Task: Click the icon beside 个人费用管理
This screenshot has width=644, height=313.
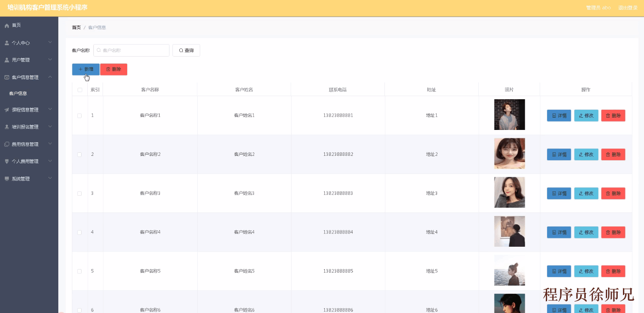Action: tap(7, 161)
